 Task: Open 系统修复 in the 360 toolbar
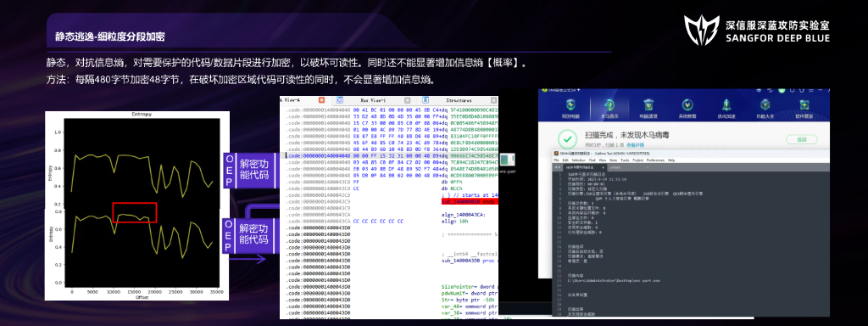click(687, 108)
